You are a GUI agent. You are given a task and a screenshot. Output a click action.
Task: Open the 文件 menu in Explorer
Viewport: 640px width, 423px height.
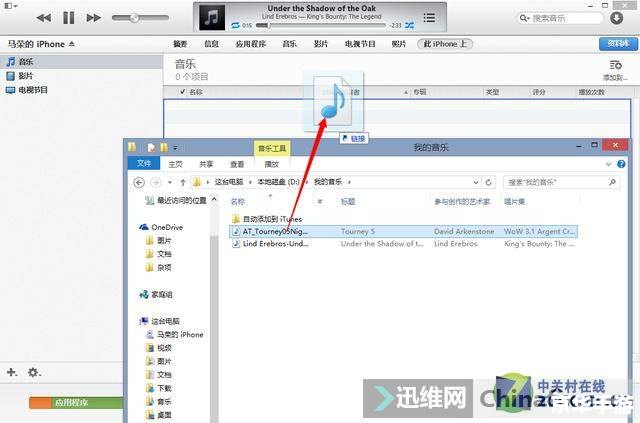[x=144, y=163]
